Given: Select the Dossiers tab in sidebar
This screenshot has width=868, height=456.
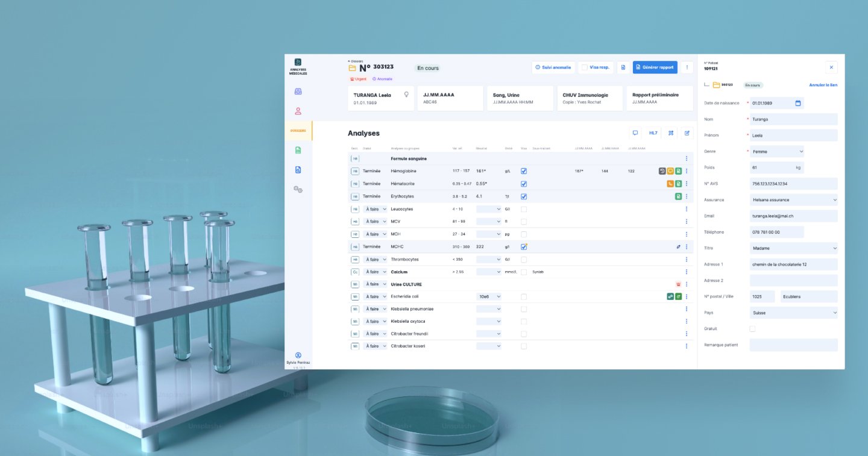Looking at the screenshot, I should (298, 131).
